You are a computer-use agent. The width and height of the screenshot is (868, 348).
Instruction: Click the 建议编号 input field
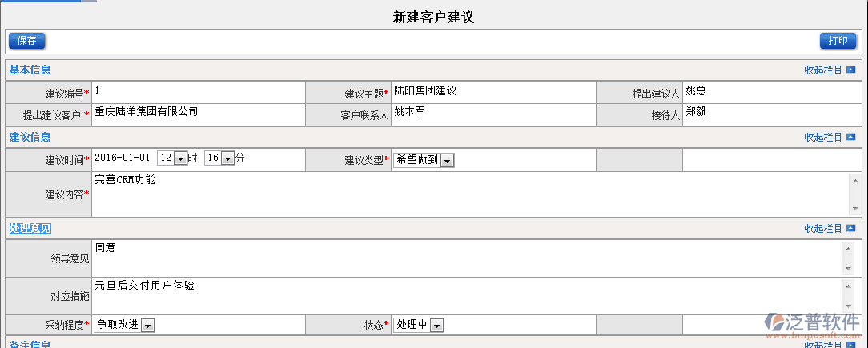pos(198,92)
